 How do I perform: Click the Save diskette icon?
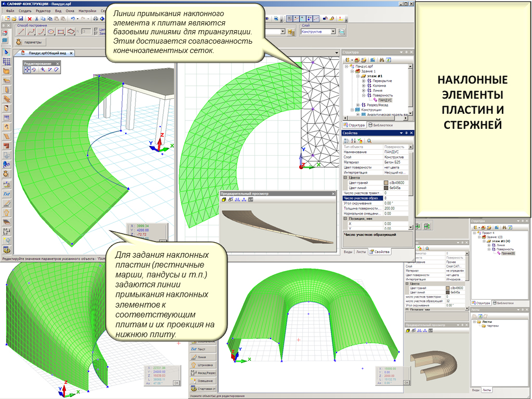(x=21, y=19)
